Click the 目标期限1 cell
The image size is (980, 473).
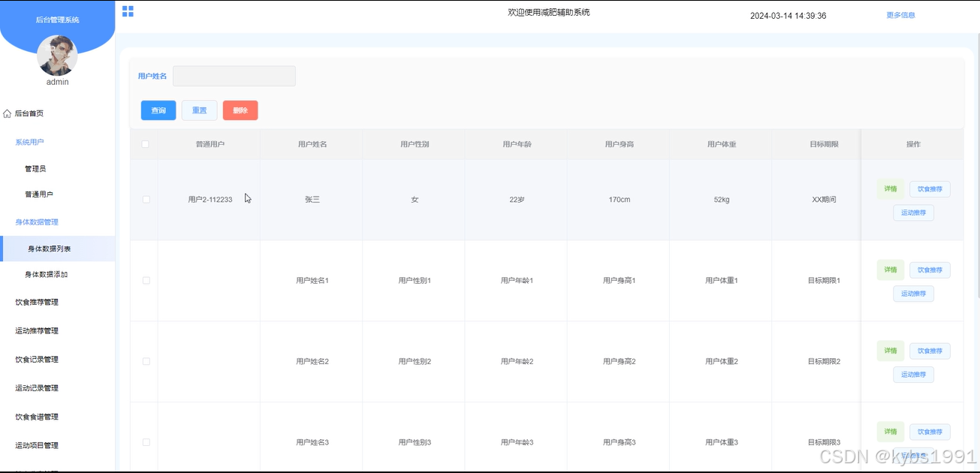point(824,281)
